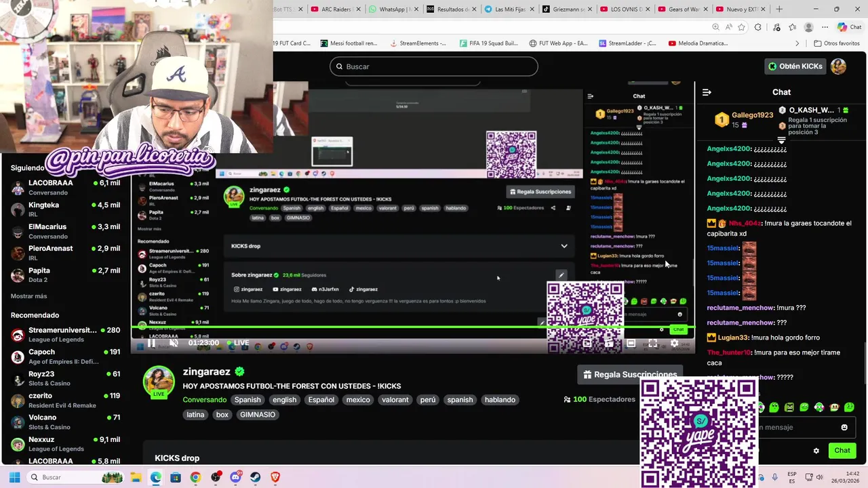This screenshot has height=488, width=868.
Task: Select the latina tag
Action: coord(195,415)
